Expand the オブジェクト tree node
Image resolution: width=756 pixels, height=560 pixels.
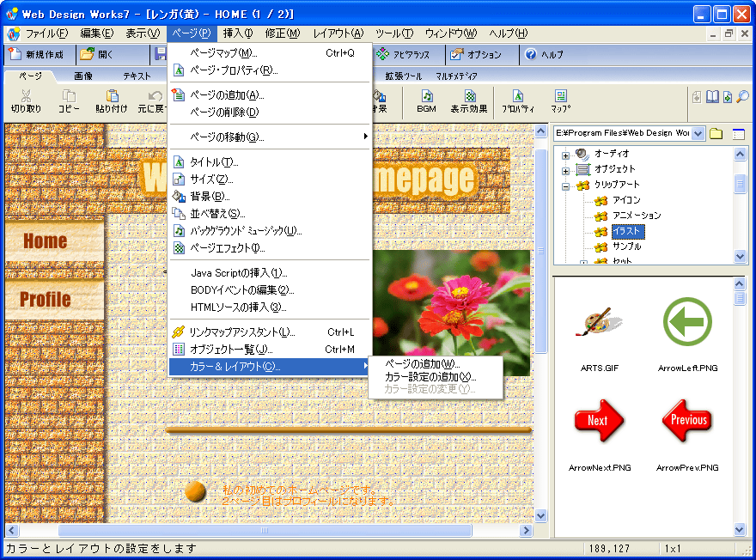pos(566,171)
